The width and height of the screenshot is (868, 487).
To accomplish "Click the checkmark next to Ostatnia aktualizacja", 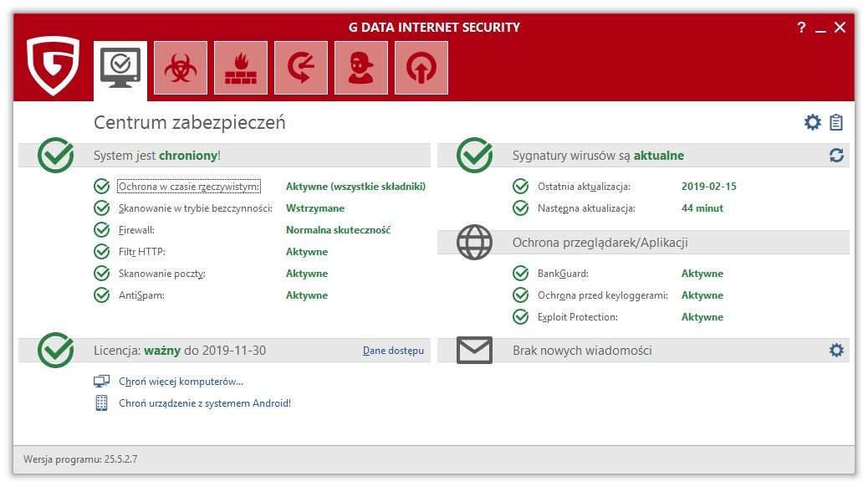I will (521, 186).
